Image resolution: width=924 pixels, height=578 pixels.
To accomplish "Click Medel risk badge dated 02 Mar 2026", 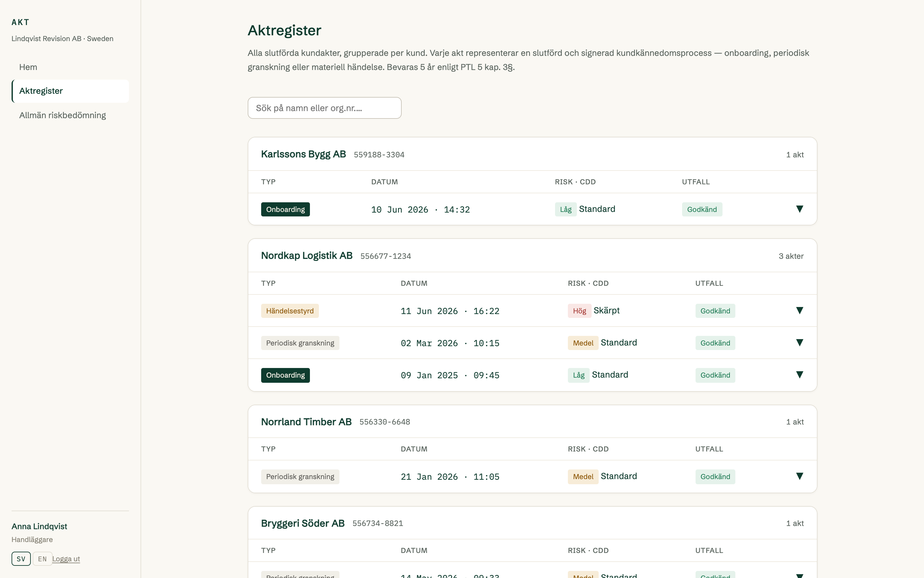I will click(x=583, y=343).
